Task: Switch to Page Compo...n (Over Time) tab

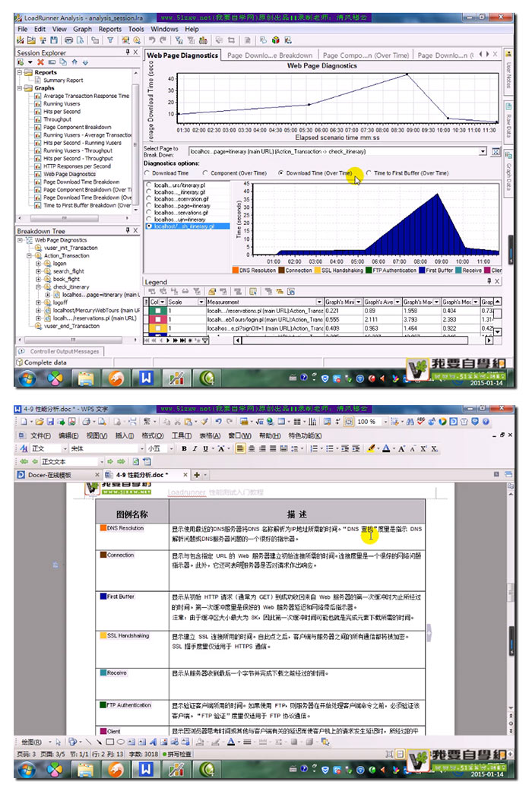Action: (366, 55)
